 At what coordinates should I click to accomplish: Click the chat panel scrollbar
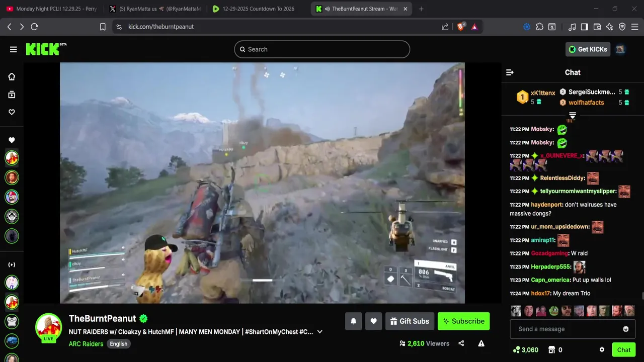tap(642, 296)
